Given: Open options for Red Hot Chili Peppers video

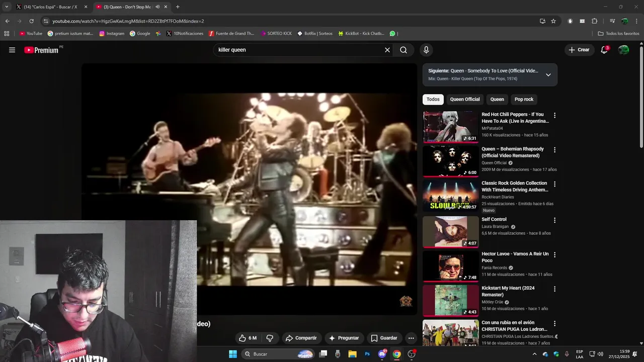Looking at the screenshot, I should tap(554, 115).
